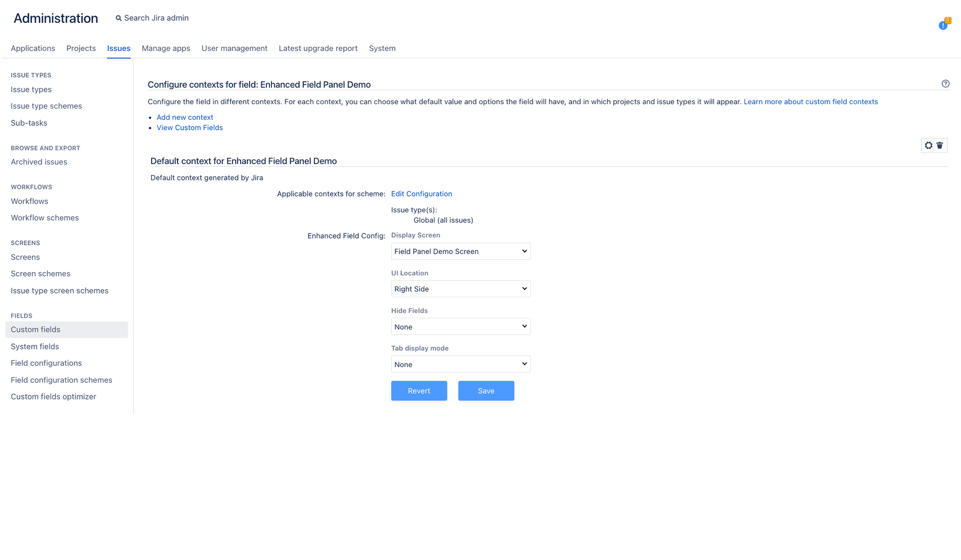This screenshot has width=961, height=560.
Task: Switch to the Manage apps tab
Action: (166, 48)
